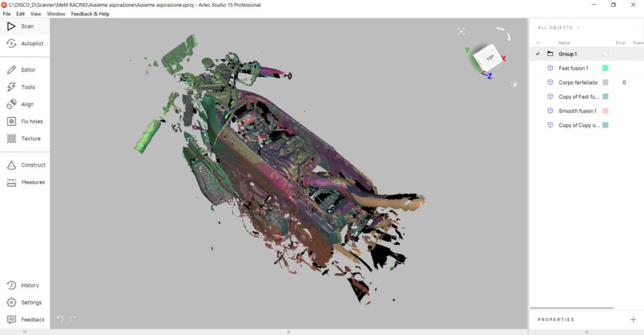
Task: Open the Construct panel
Action: pos(25,165)
